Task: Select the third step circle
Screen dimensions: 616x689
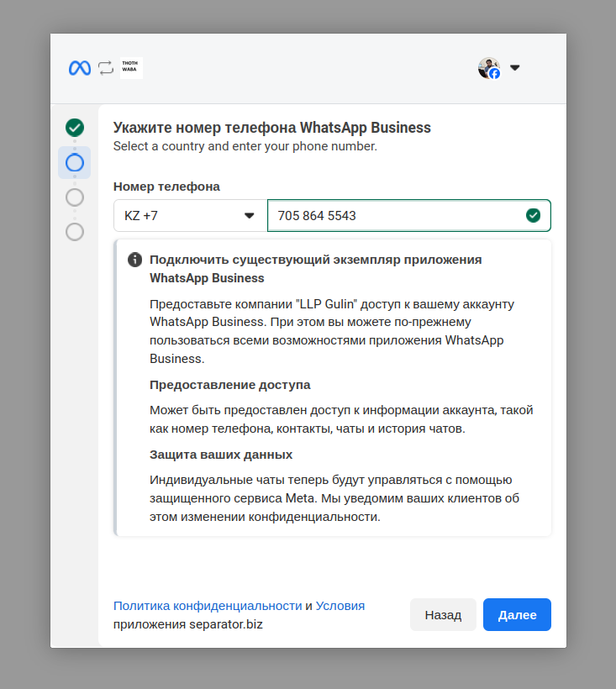Action: pyautogui.click(x=75, y=197)
